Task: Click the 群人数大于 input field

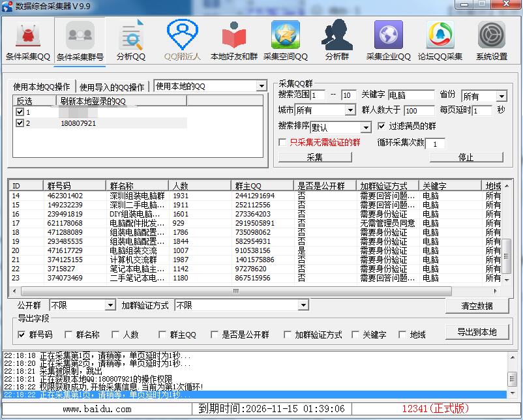Action: [x=419, y=110]
